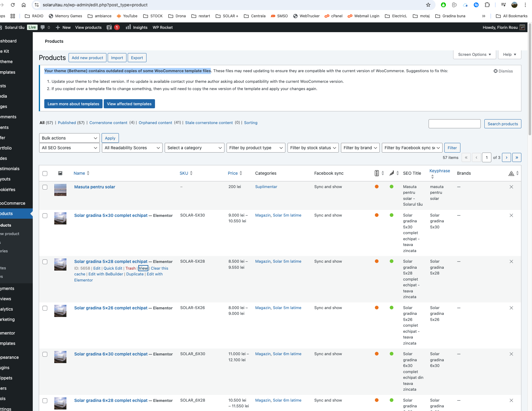Viewport: 532px width, 411px height.
Task: Click the Yoast SEO icon in admin bar
Action: tap(109, 27)
